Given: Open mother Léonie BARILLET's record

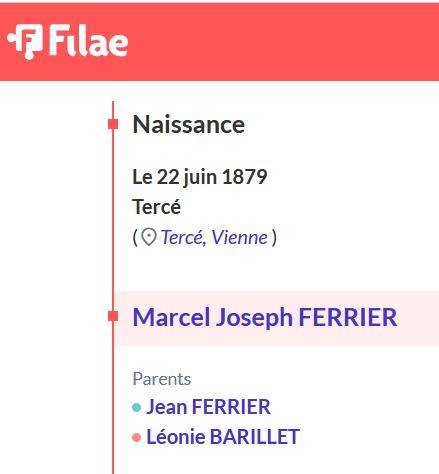Looking at the screenshot, I should [223, 437].
